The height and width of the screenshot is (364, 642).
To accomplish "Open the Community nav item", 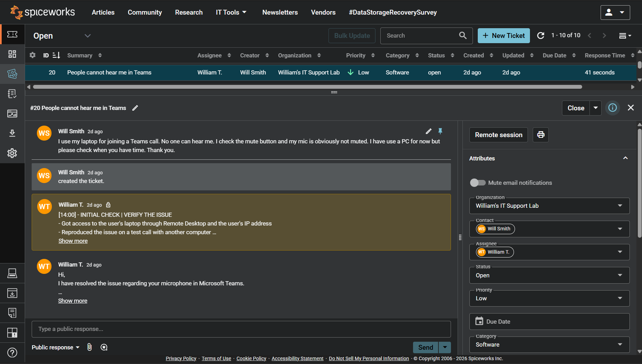I will (x=145, y=12).
